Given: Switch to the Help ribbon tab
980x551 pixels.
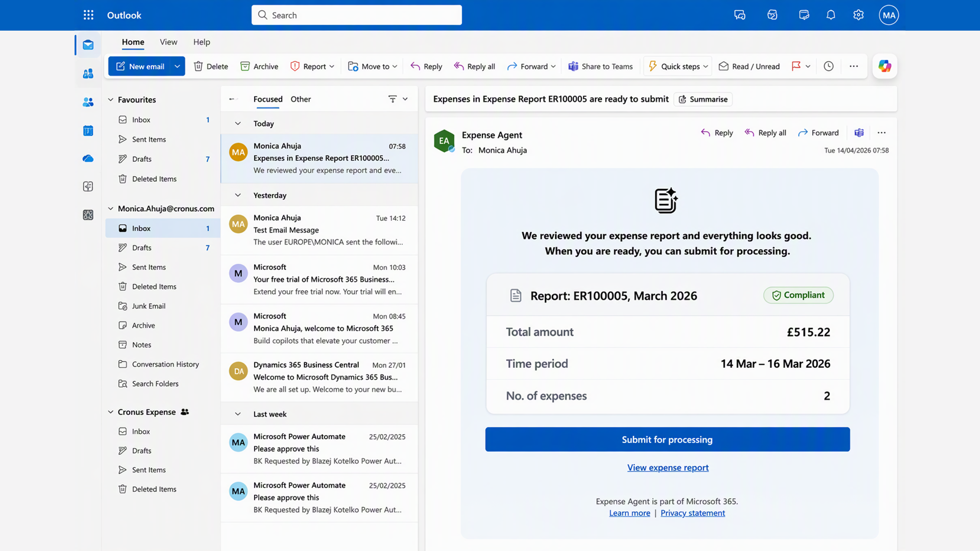Looking at the screenshot, I should (x=202, y=42).
